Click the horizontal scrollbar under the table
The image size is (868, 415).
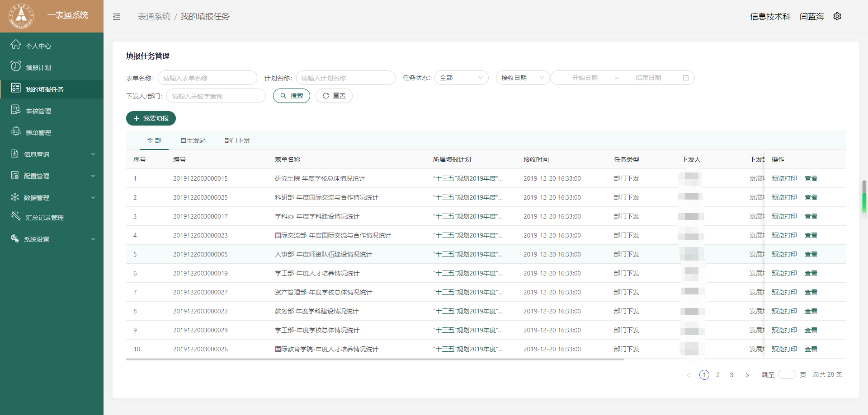point(375,359)
